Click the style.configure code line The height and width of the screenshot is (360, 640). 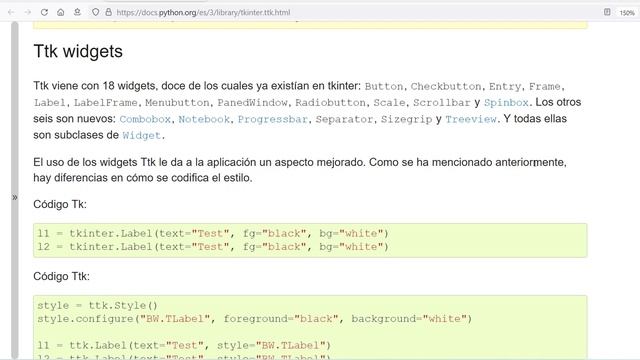[255, 319]
